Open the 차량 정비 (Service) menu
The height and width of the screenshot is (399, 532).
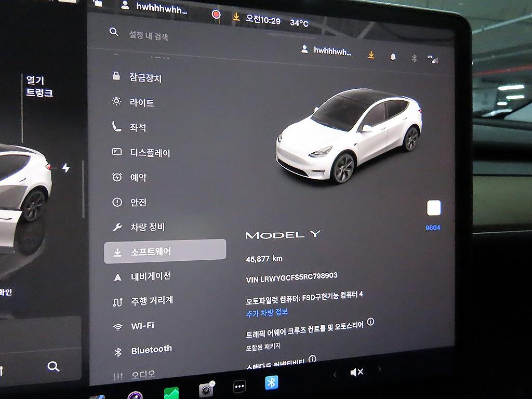pyautogui.click(x=139, y=227)
